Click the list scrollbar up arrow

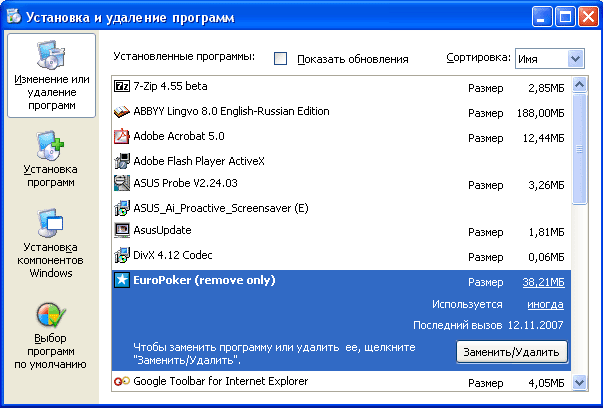tap(579, 84)
